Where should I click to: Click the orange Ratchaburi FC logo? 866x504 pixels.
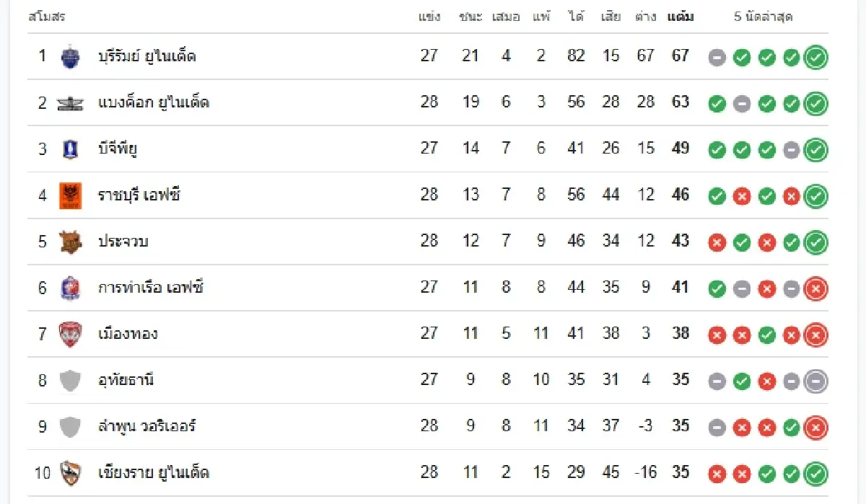click(x=70, y=195)
